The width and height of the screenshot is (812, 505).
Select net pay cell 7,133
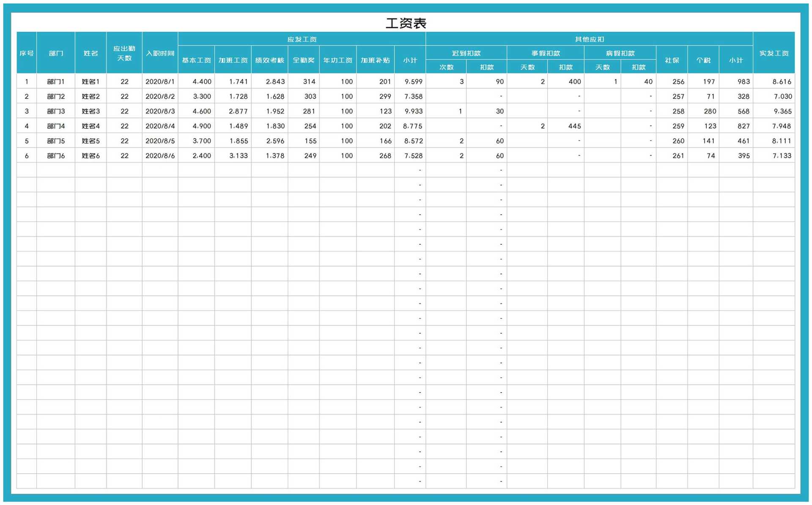coord(774,155)
